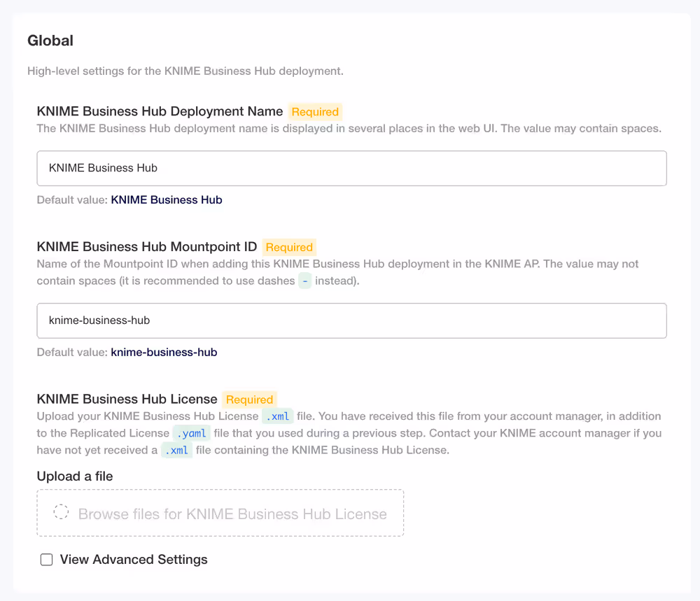This screenshot has width=700, height=601.
Task: Click the loading spinner icon in the upload area
Action: tap(60, 512)
